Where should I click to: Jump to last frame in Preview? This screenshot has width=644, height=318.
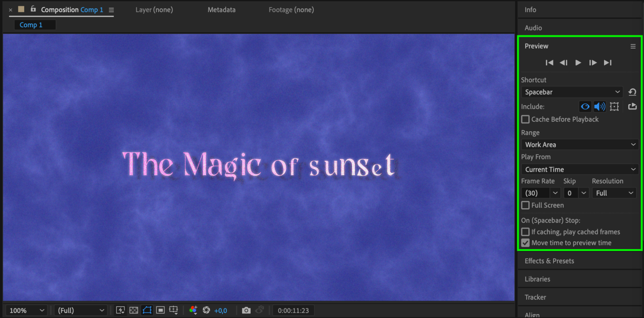[608, 63]
